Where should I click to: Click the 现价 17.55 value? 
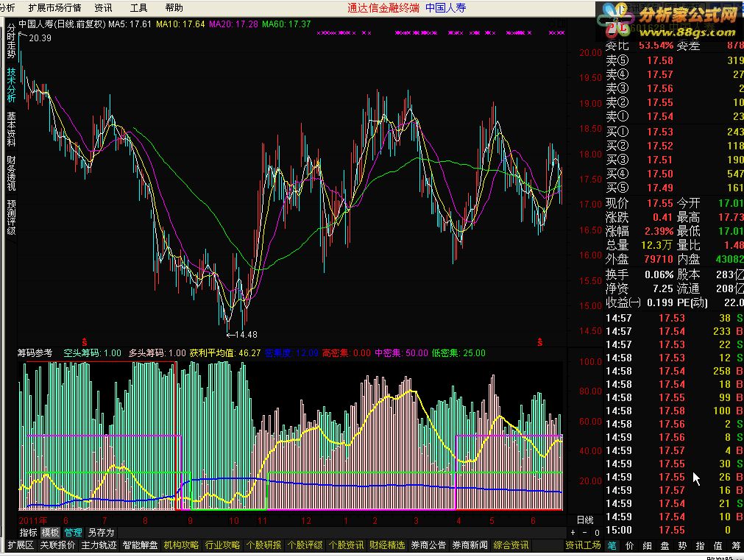[660, 203]
